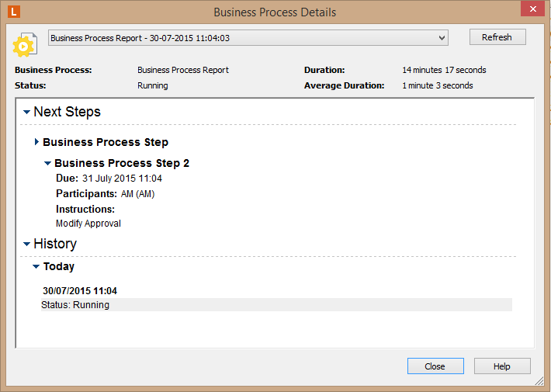Click the Modify Approval instructions text
The width and height of the screenshot is (551, 392).
pos(88,224)
